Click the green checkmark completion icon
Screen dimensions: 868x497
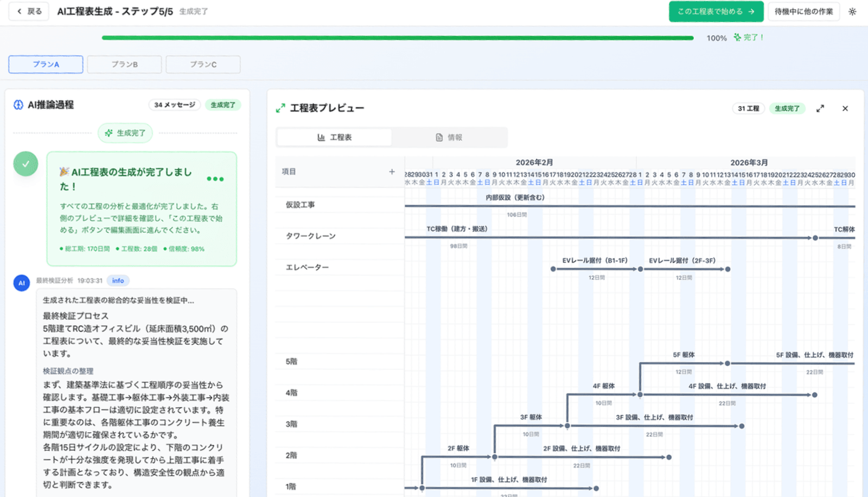point(25,164)
